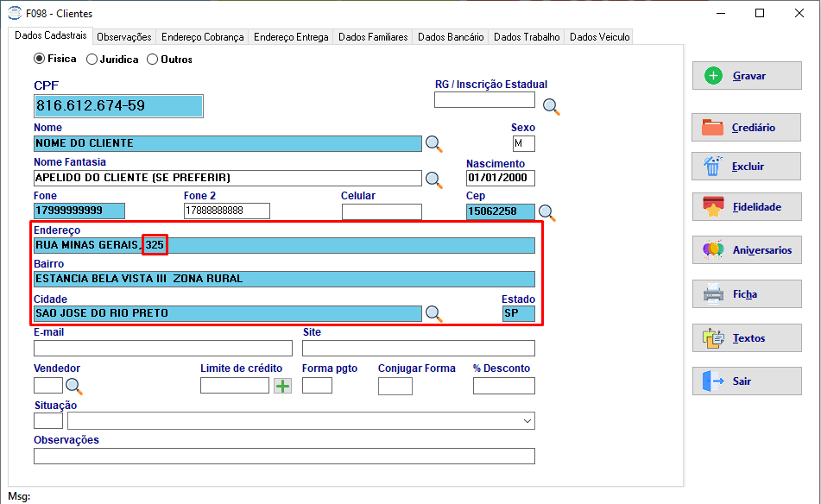The height and width of the screenshot is (504, 821).
Task: Click the Excluir button
Action: [x=746, y=167]
